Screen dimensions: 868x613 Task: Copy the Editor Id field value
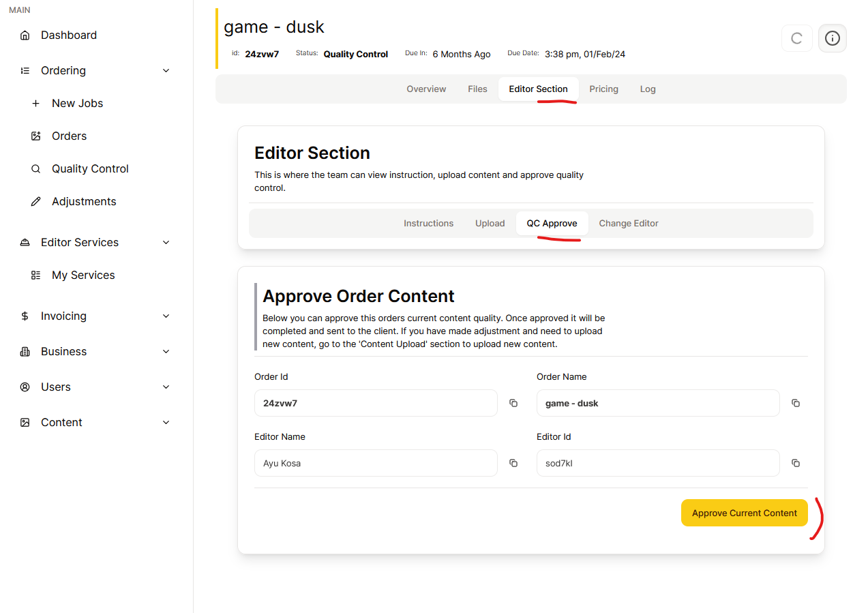[795, 463]
